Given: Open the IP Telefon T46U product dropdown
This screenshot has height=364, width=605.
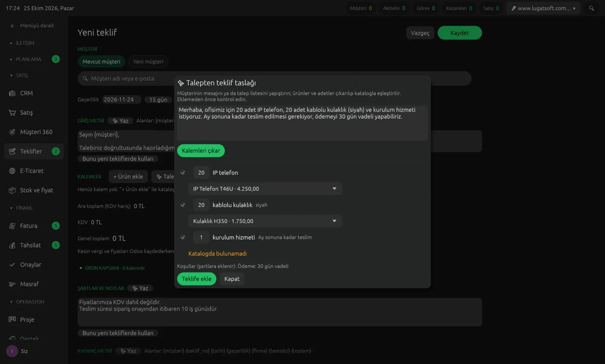Looking at the screenshot, I should (265, 189).
